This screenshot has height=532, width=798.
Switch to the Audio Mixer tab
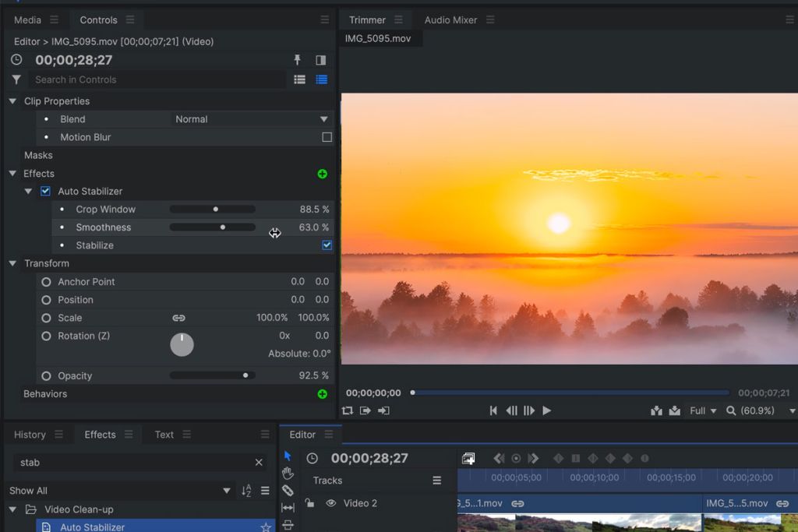453,19
